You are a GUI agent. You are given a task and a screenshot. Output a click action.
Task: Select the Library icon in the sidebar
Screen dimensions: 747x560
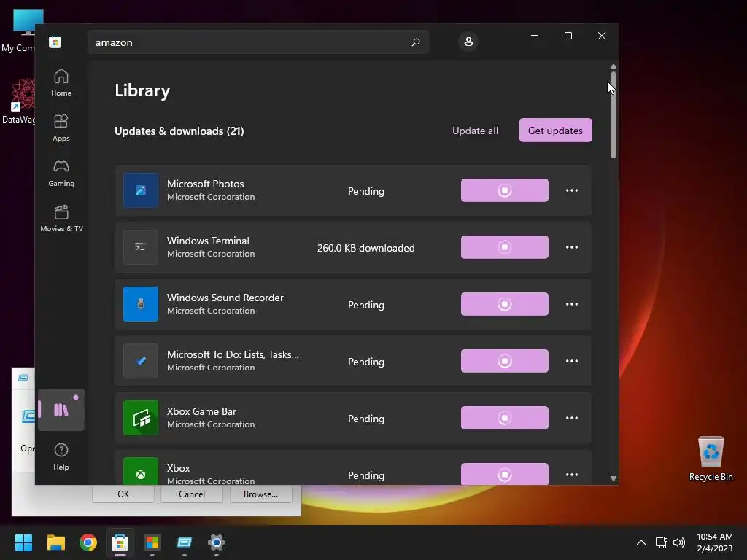coord(61,410)
